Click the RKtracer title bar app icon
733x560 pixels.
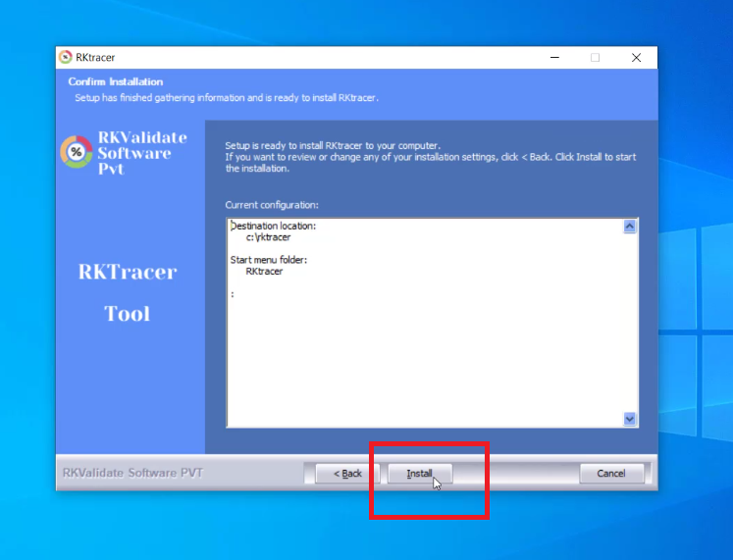point(66,57)
